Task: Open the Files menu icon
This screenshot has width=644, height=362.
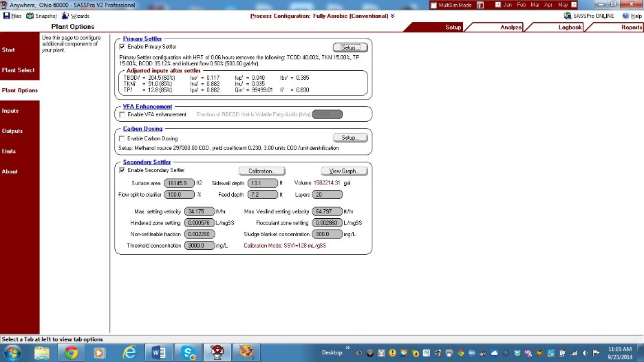Action: pyautogui.click(x=6, y=15)
